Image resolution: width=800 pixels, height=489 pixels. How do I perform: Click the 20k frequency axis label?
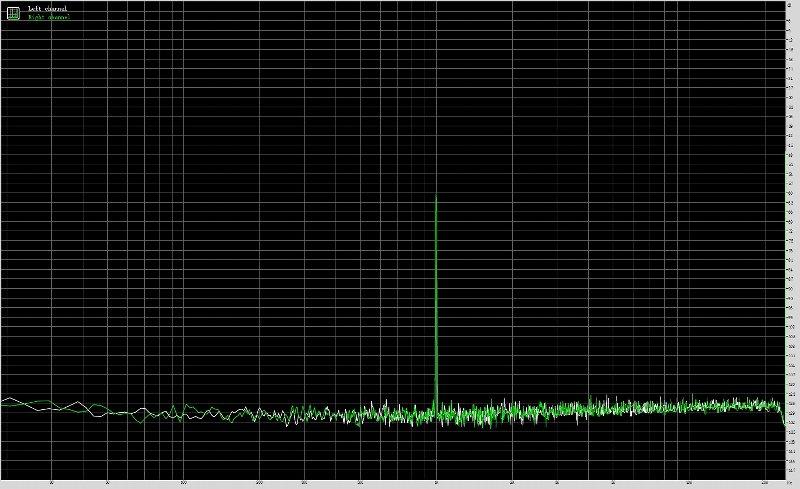tap(765, 483)
